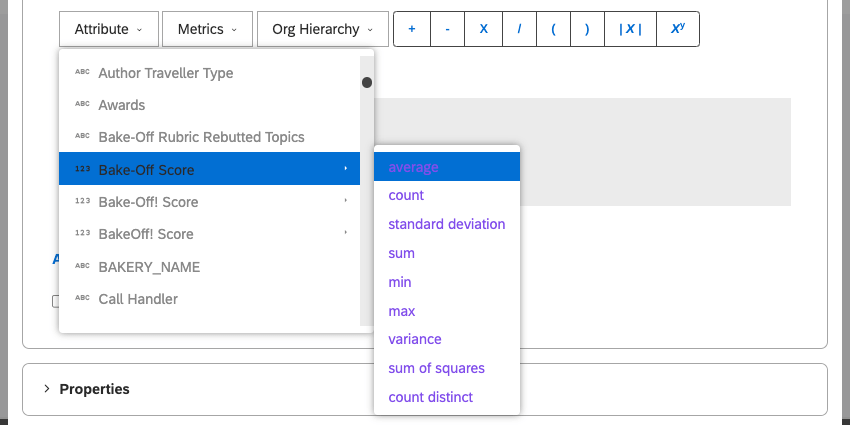Click the minus operator button

[447, 29]
